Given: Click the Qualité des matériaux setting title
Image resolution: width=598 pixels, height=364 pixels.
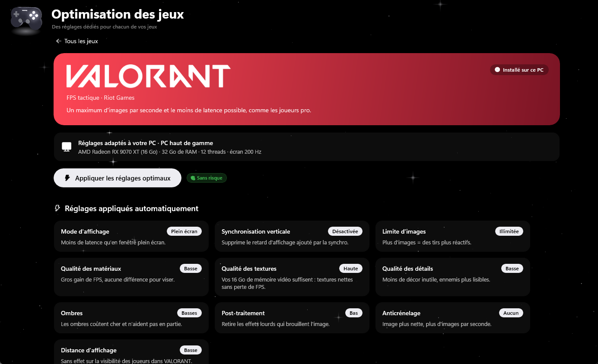Looking at the screenshot, I should (x=91, y=269).
